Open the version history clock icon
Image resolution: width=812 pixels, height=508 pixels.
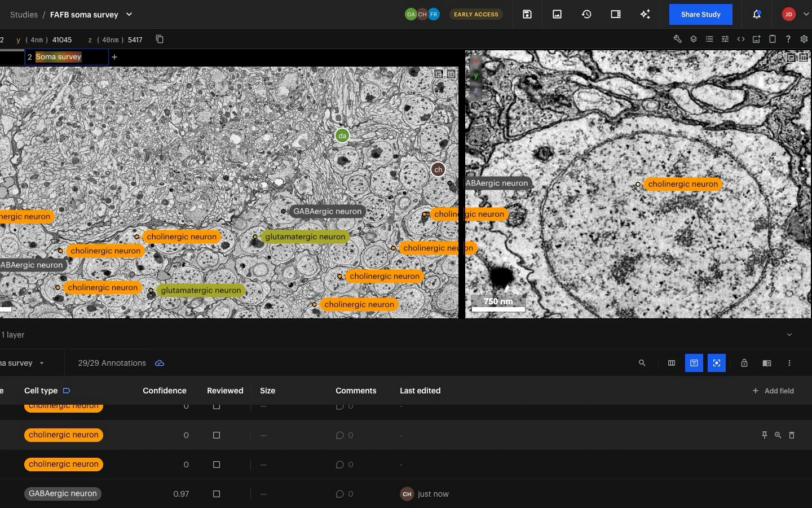[x=586, y=14]
